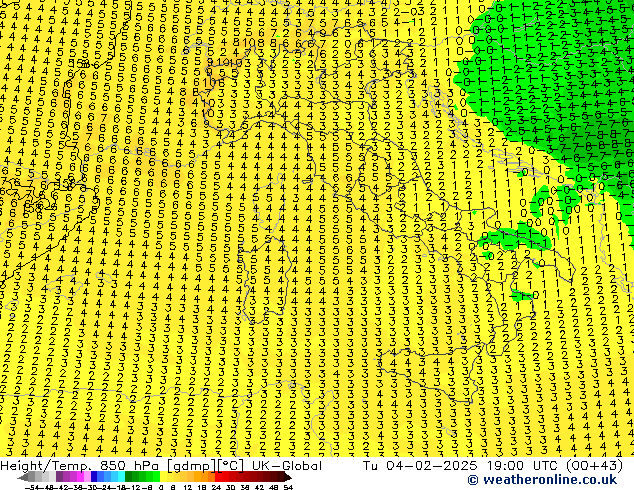
Task: Click the '12' value on the legend scale
Action: point(188,488)
